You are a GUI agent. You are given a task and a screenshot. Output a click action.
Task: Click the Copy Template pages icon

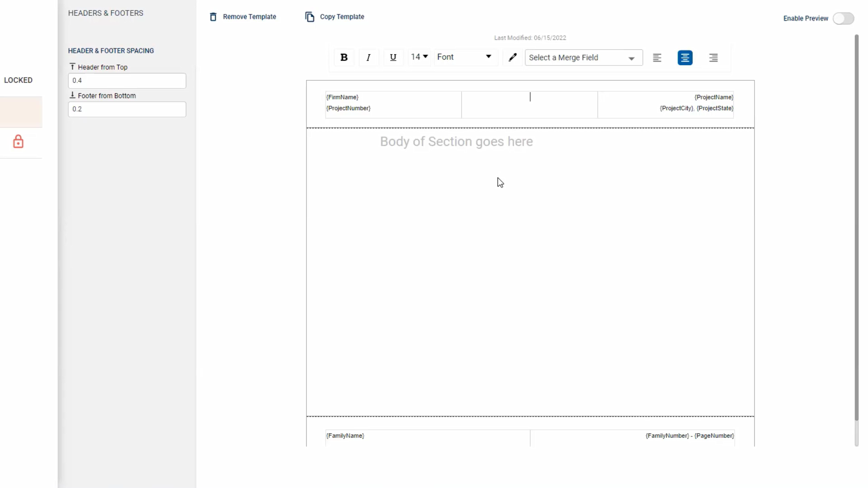point(310,17)
